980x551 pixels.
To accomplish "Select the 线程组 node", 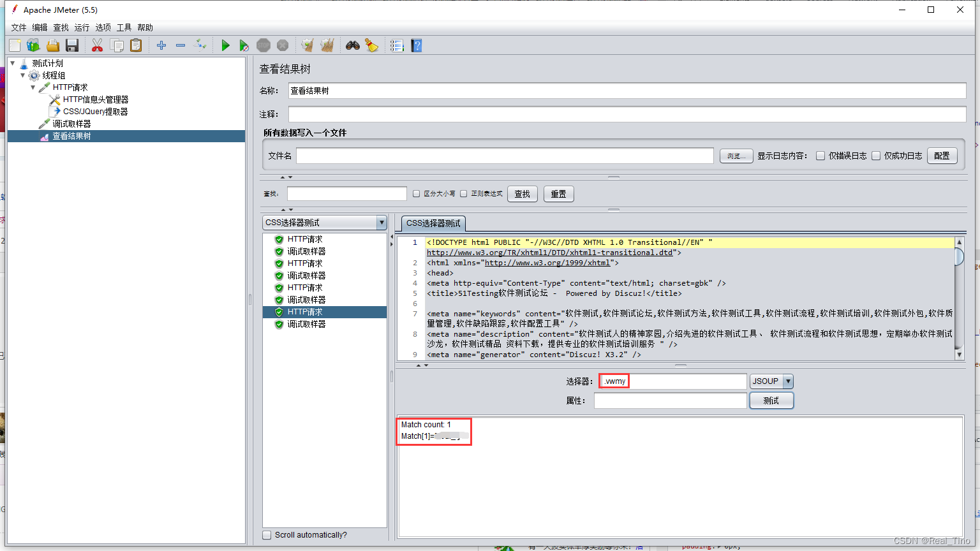I will click(54, 75).
